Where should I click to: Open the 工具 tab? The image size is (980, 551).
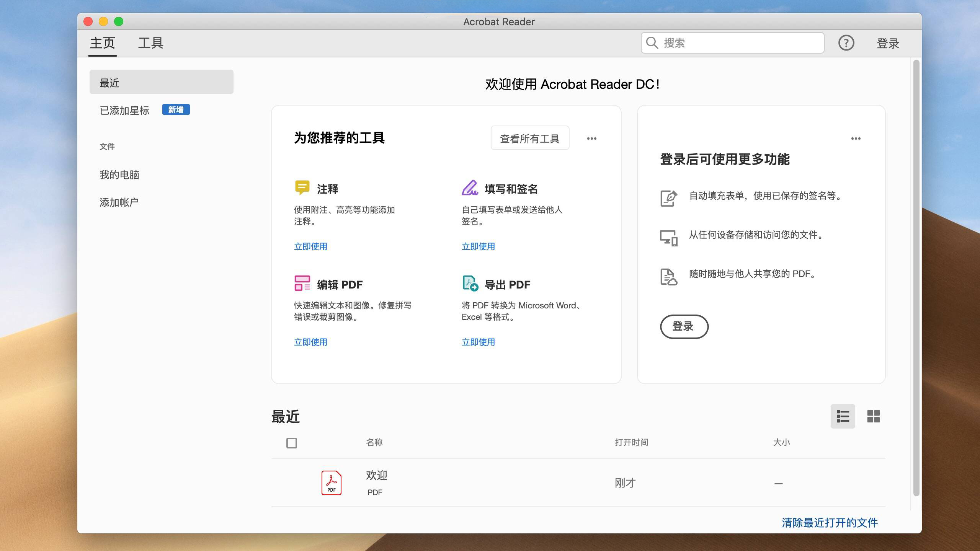150,43
